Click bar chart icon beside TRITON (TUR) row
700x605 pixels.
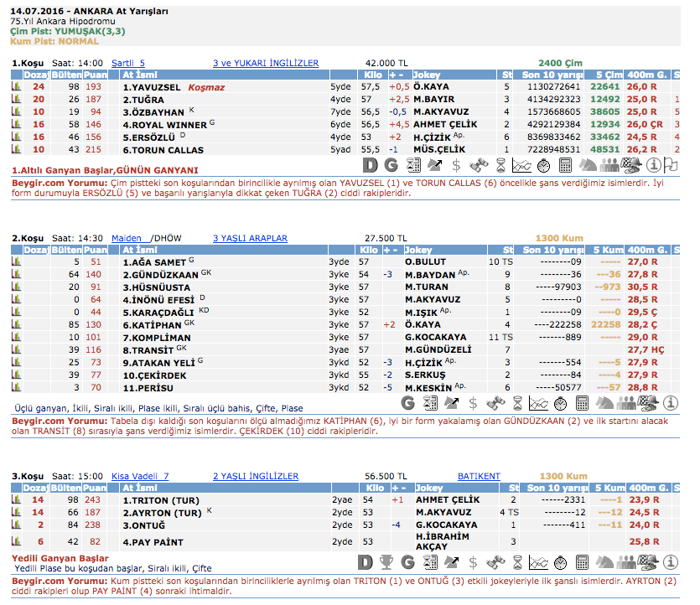[15, 500]
